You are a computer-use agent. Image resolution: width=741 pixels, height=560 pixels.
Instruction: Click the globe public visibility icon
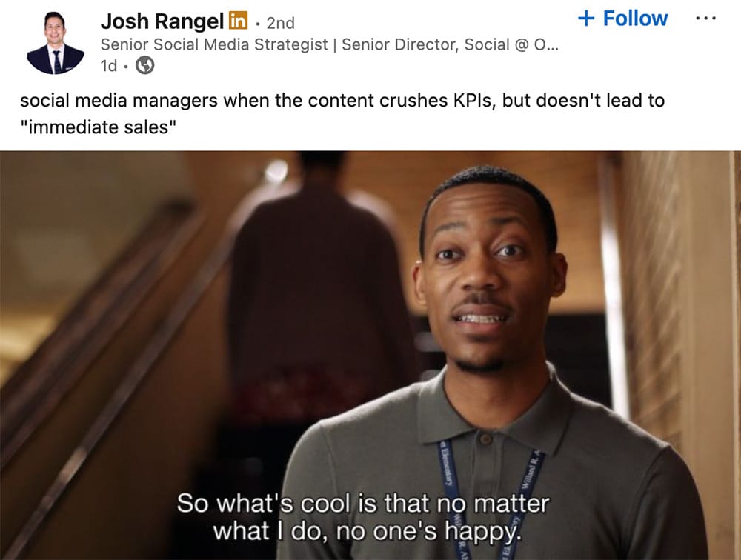(x=145, y=65)
